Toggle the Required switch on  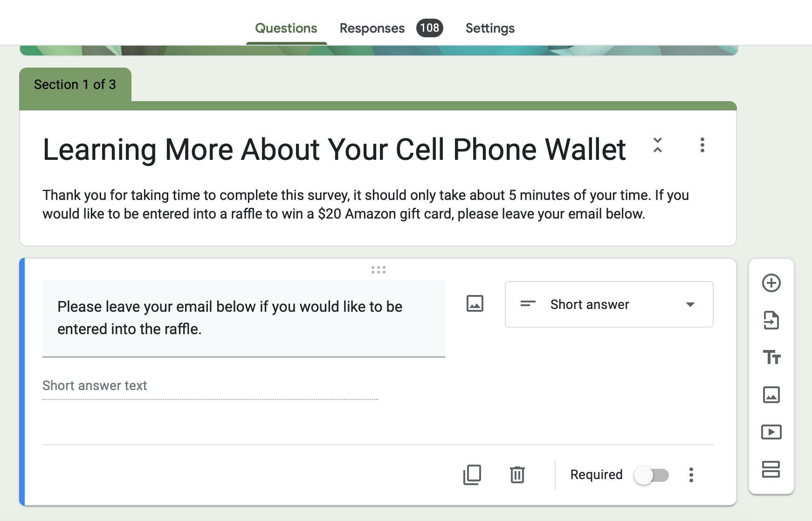tap(652, 475)
